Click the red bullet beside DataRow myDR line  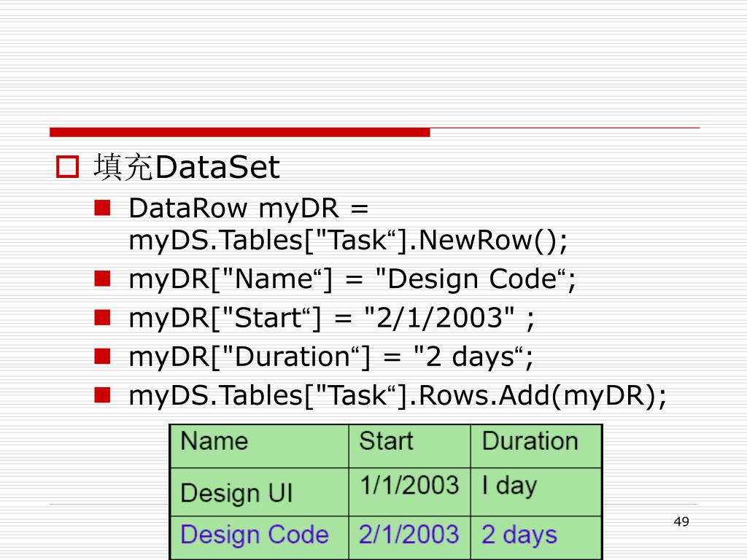click(x=102, y=209)
